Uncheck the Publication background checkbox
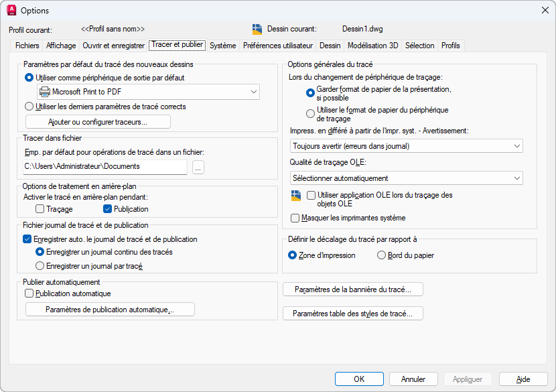Viewport: 556px width, 392px height. (107, 209)
